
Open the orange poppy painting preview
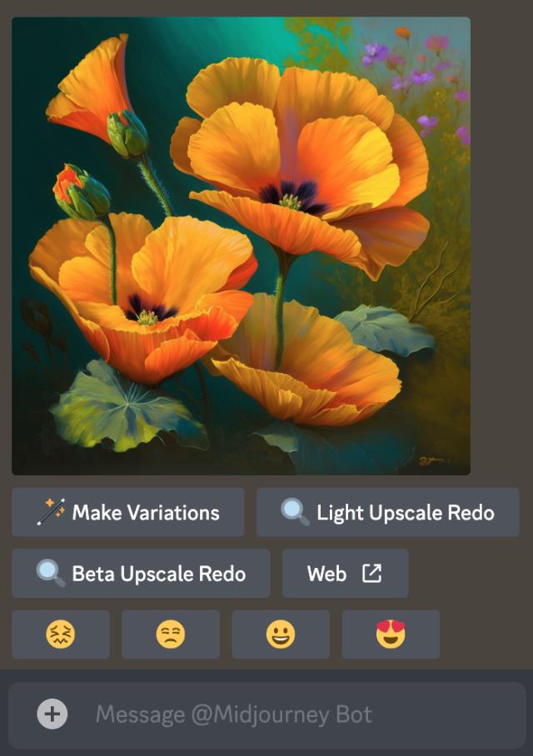(x=242, y=246)
